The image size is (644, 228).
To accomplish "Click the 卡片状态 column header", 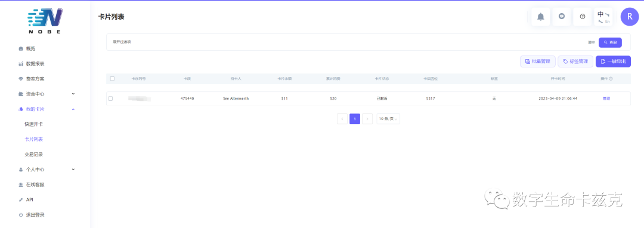I will coord(382,78).
